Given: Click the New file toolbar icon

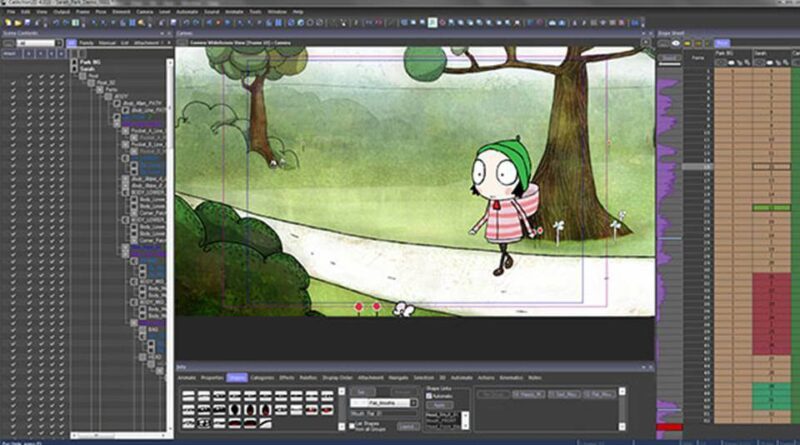Looking at the screenshot, I should pos(8,23).
